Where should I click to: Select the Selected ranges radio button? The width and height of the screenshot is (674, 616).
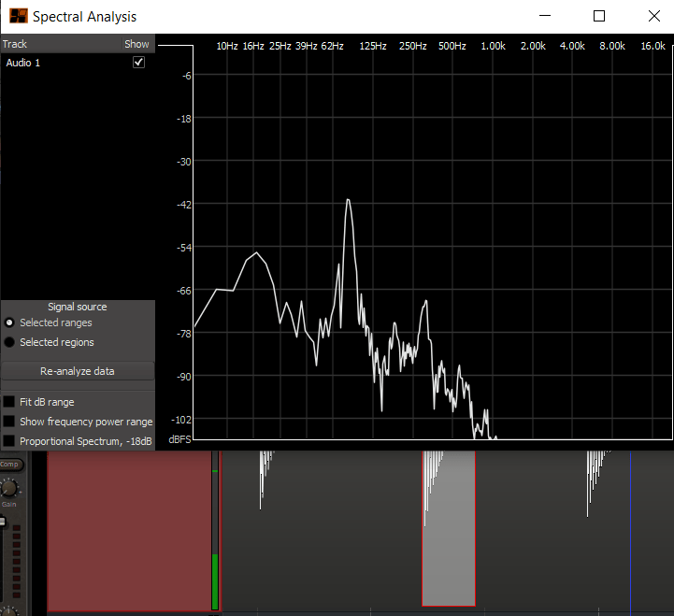[x=9, y=322]
